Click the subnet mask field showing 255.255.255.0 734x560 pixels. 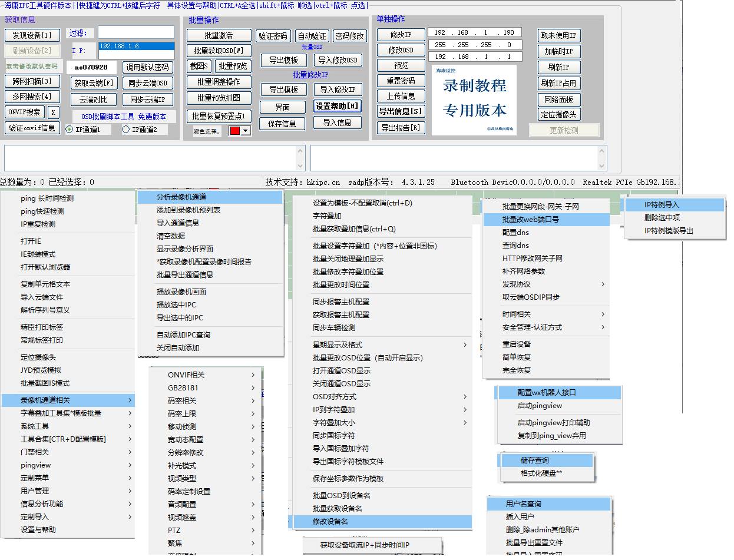pos(475,45)
